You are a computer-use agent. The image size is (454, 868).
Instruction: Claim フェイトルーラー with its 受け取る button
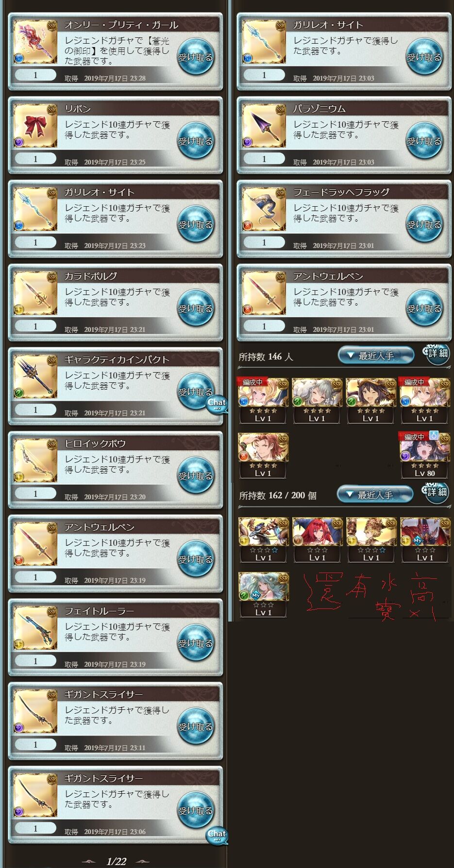(x=195, y=643)
